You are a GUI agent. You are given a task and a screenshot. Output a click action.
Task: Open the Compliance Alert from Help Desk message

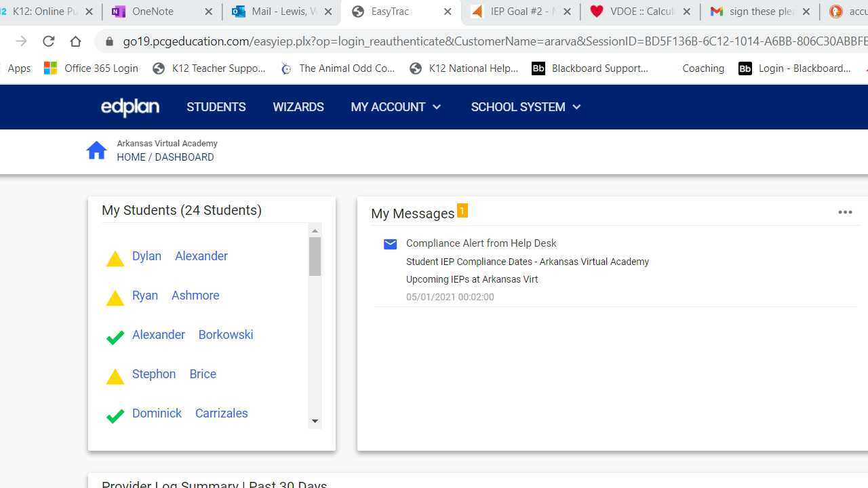click(481, 243)
